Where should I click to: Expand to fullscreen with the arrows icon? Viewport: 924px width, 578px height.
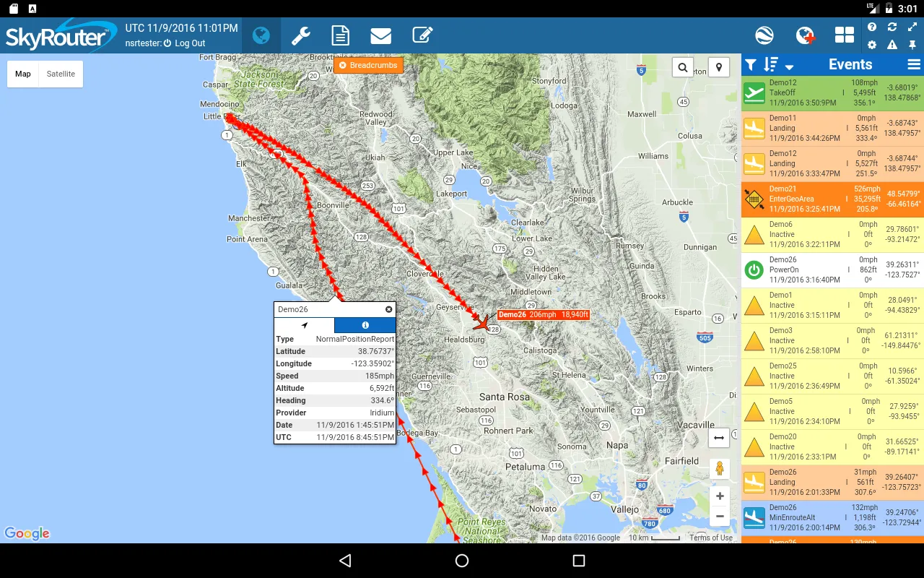(912, 27)
